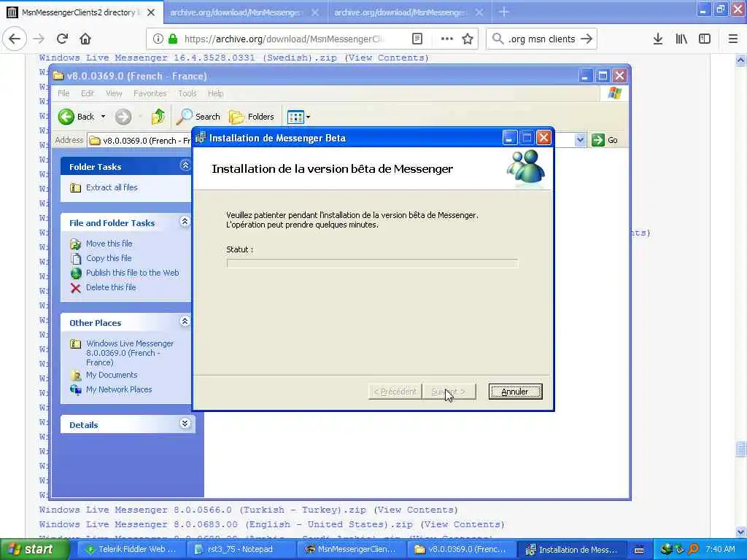
Task: Open File menu in Explorer
Action: pos(63,93)
